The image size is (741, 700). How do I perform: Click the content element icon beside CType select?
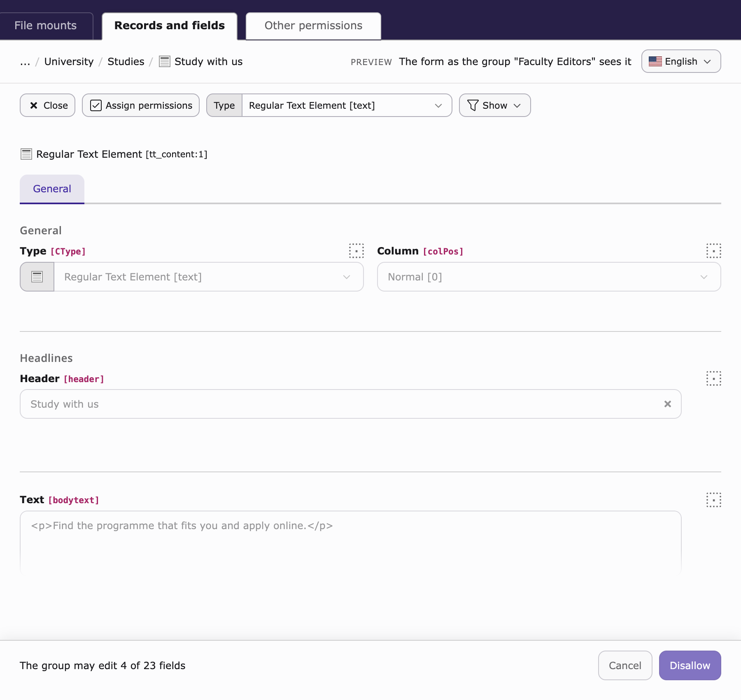point(37,277)
